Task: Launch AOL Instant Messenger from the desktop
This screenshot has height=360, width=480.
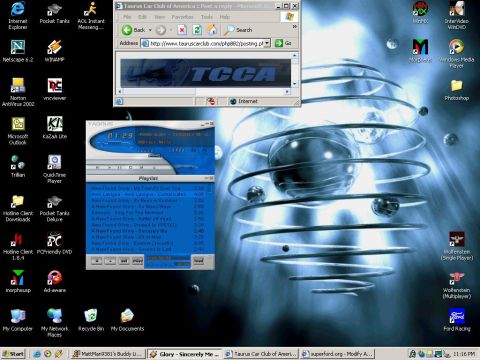Action: (x=91, y=15)
